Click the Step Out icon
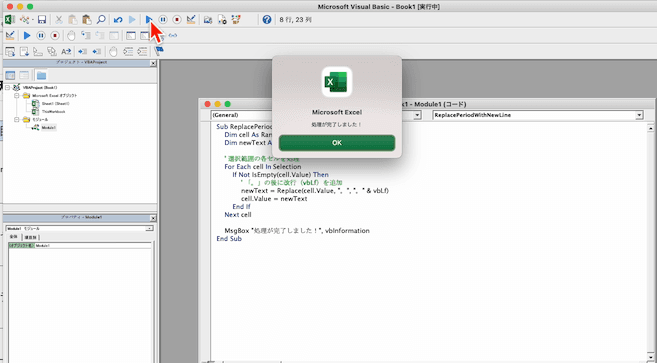657x363 pixels. click(x=114, y=36)
